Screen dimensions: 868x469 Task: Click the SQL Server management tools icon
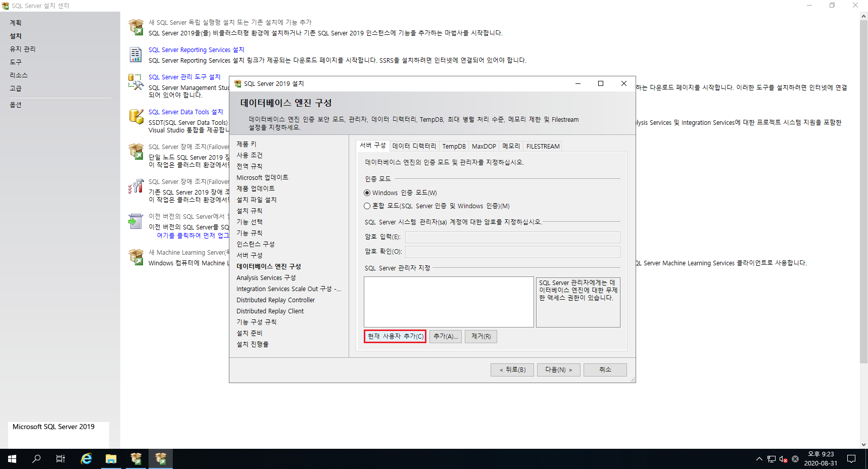tap(136, 82)
